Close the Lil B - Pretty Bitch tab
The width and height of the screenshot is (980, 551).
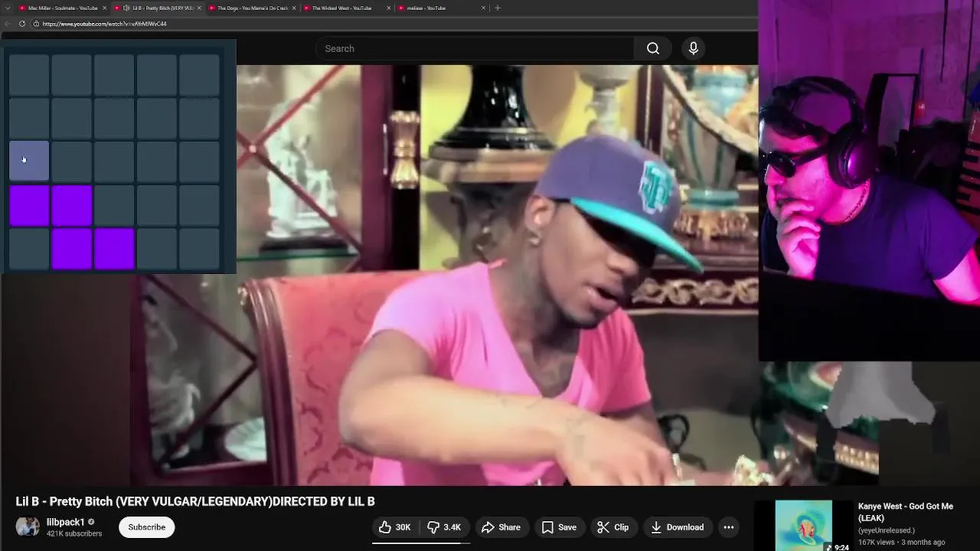pos(199,8)
